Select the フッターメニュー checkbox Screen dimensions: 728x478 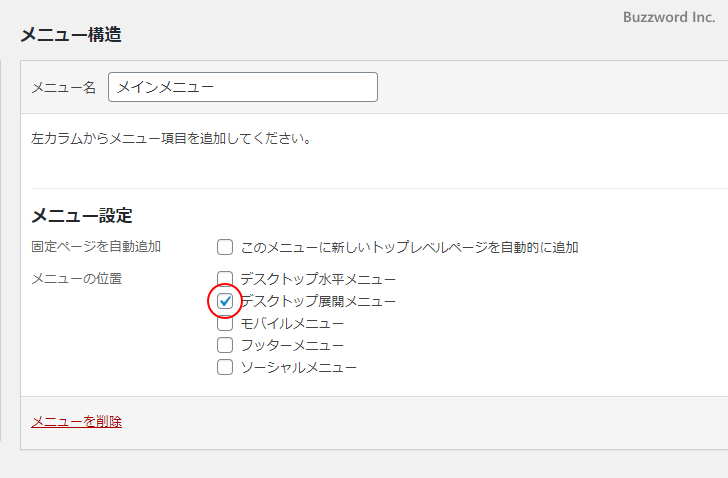[x=225, y=345]
